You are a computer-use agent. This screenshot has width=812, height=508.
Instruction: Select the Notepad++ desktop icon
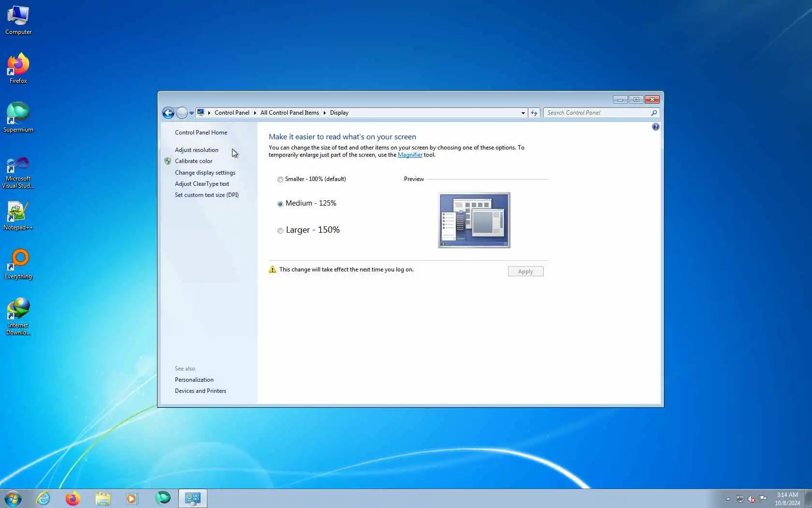point(18,216)
